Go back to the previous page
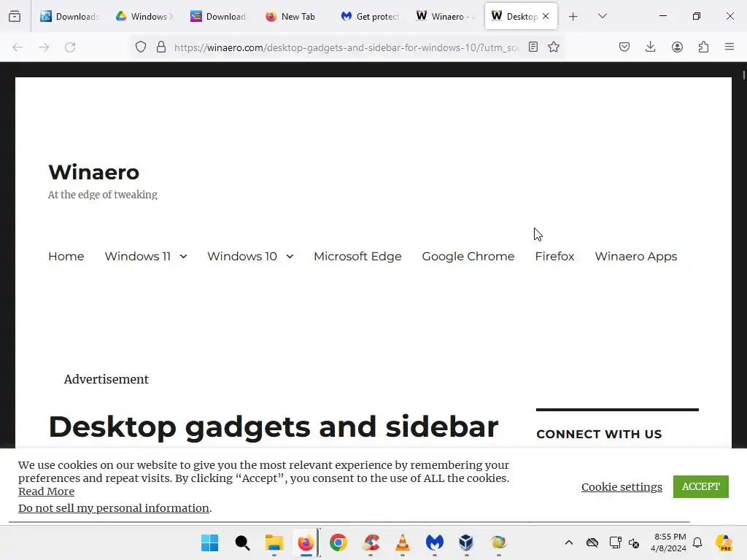 pyautogui.click(x=18, y=47)
